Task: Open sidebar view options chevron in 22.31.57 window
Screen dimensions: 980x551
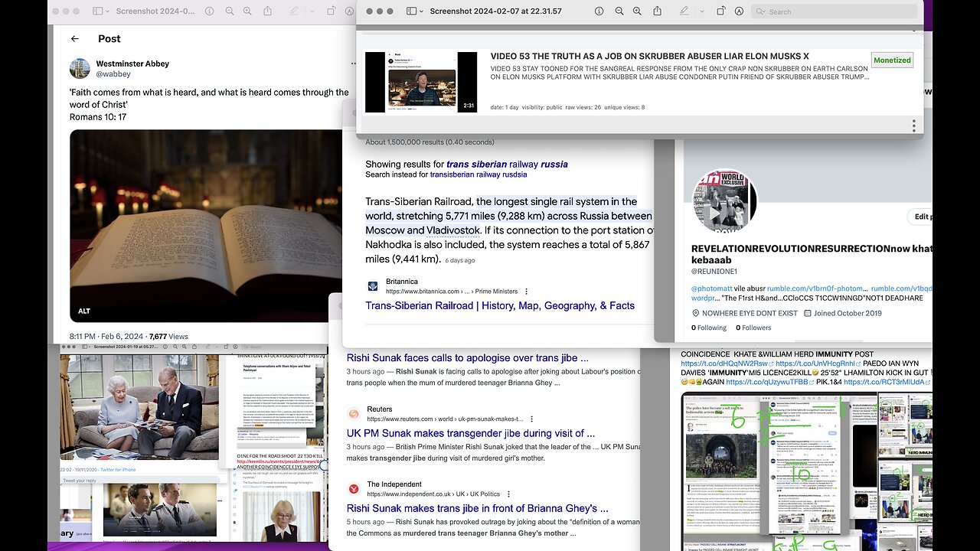Action: [x=422, y=11]
